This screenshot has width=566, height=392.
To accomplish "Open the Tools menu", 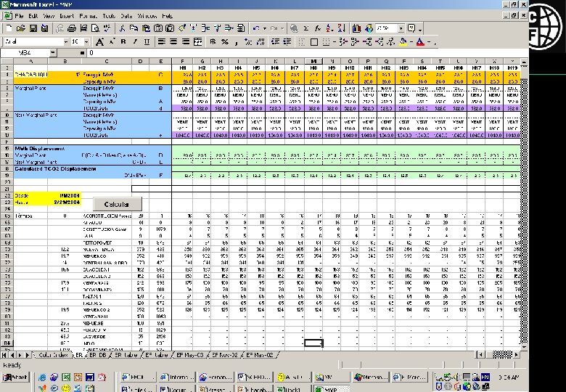I will tap(108, 15).
